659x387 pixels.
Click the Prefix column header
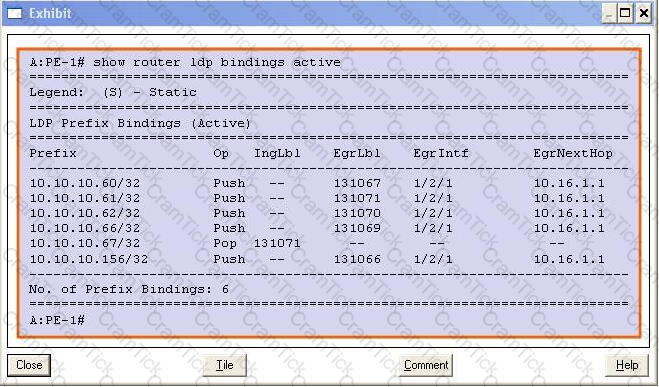click(x=53, y=153)
